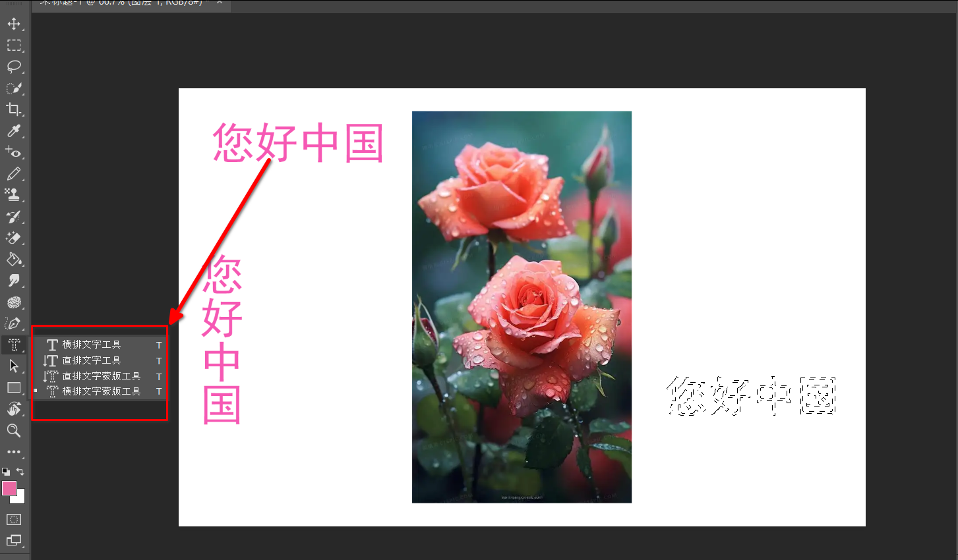
Task: Click the horizontal pink 您好中国 text
Action: pos(298,143)
